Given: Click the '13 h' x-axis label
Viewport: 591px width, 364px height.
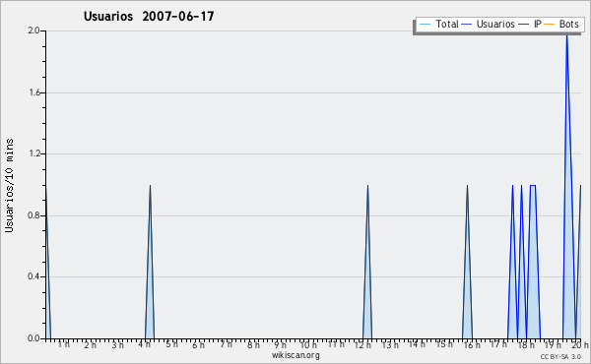Looking at the screenshot, I should (390, 344).
